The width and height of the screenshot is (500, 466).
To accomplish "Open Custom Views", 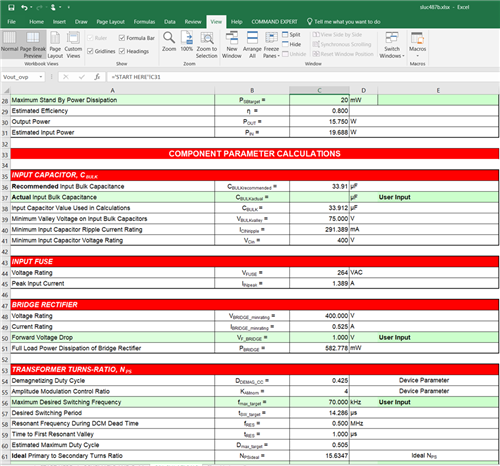I will (x=73, y=45).
